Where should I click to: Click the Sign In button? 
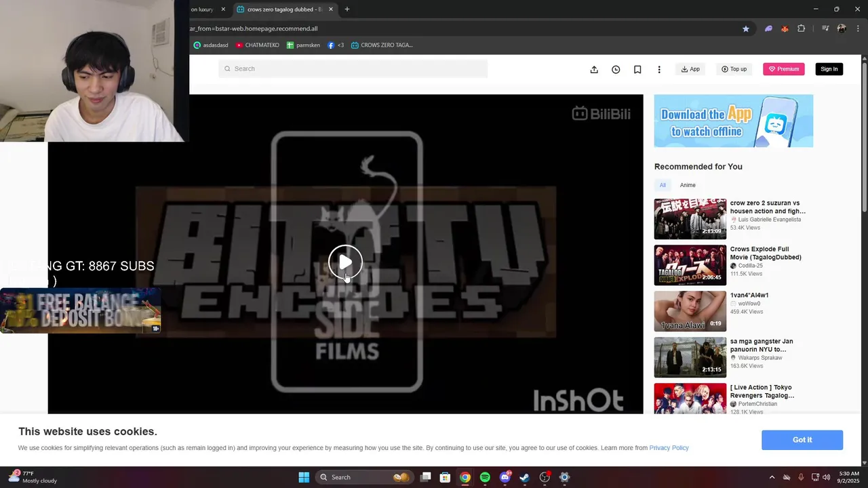829,69
